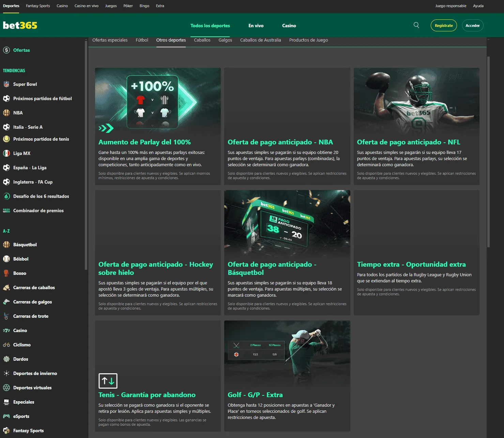The height and width of the screenshot is (438, 504).
Task: Click the soccer ball icon beside Italia - Serie A
Action: click(6, 127)
